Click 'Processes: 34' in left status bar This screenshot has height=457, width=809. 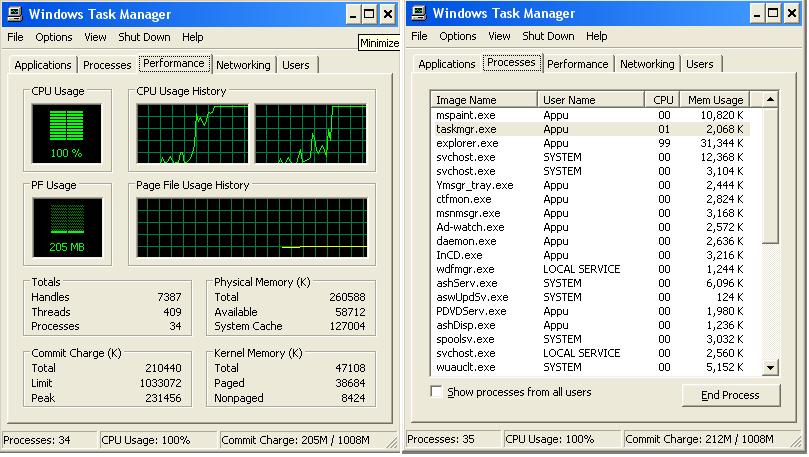tap(37, 440)
